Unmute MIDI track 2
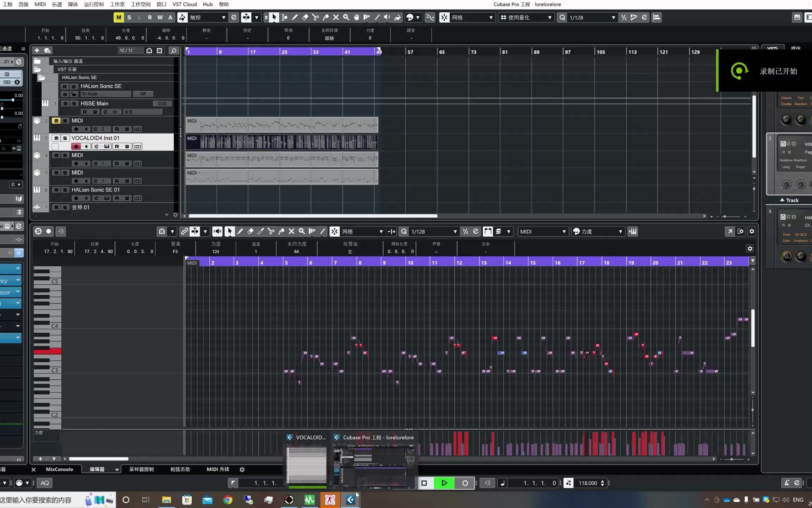812x508 pixels. 56,121
